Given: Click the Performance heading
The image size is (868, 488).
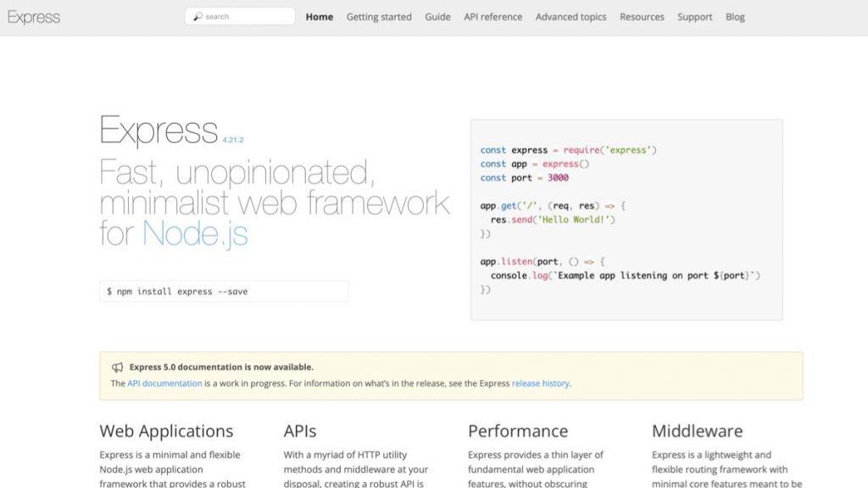Looking at the screenshot, I should click(x=518, y=430).
